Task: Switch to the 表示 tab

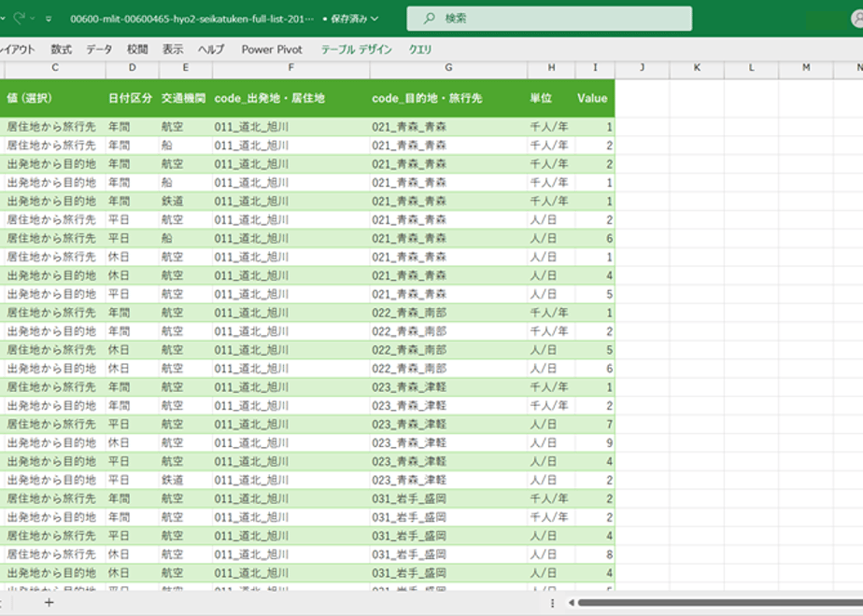Action: [x=173, y=49]
